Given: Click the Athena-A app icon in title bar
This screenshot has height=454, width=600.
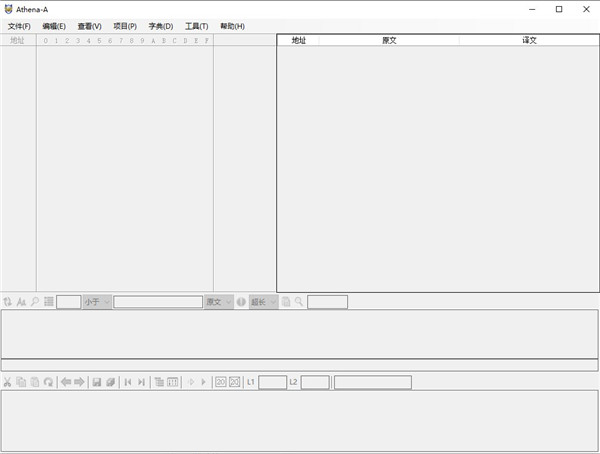Looking at the screenshot, I should 8,9.
